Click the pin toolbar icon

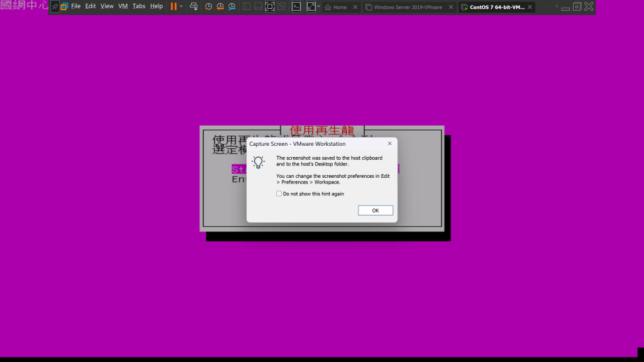click(55, 6)
